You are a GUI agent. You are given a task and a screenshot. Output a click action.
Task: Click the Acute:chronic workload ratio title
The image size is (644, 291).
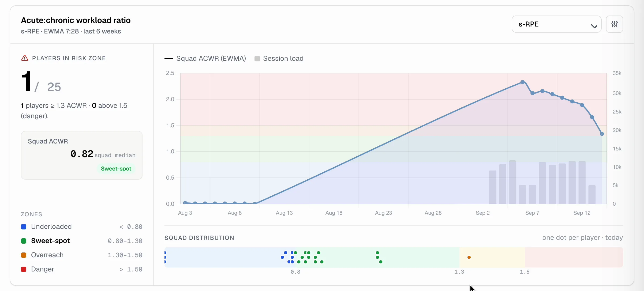(x=76, y=20)
